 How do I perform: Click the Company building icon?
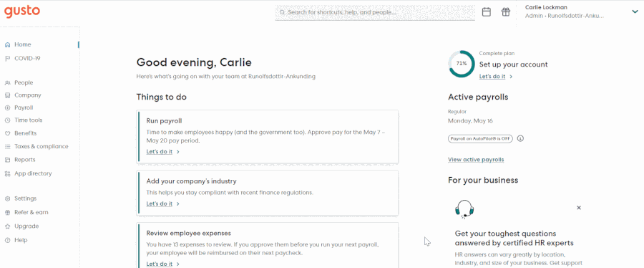tap(7, 95)
